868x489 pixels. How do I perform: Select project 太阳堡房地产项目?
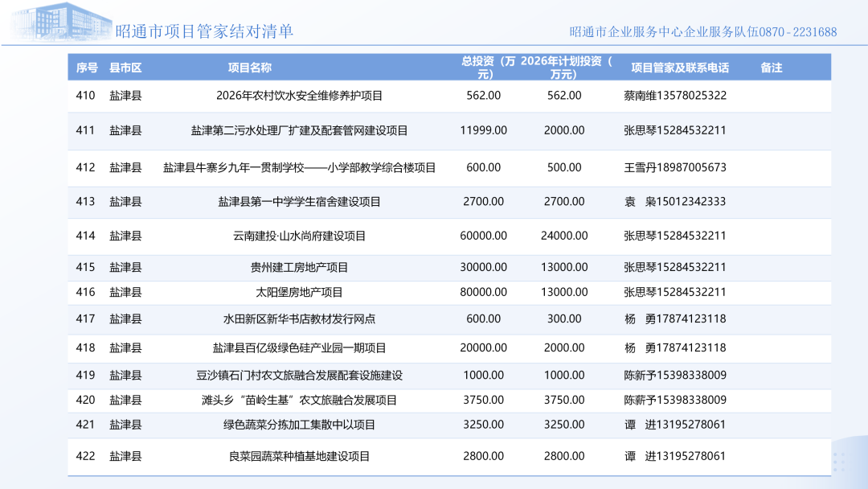tap(300, 293)
